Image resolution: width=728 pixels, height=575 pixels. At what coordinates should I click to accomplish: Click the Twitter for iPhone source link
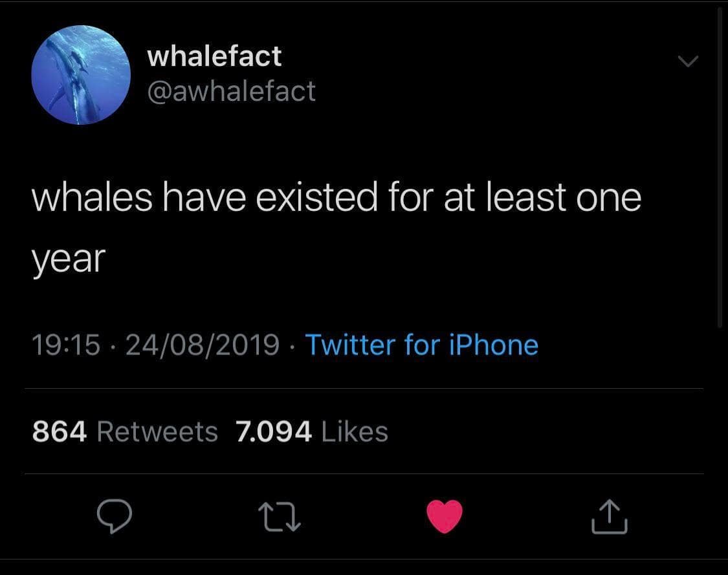click(421, 345)
